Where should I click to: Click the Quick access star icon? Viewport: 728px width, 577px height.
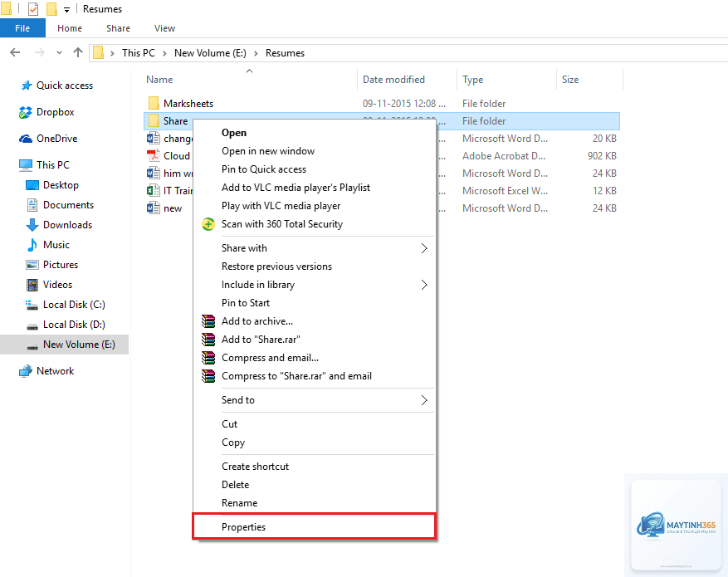(x=26, y=86)
